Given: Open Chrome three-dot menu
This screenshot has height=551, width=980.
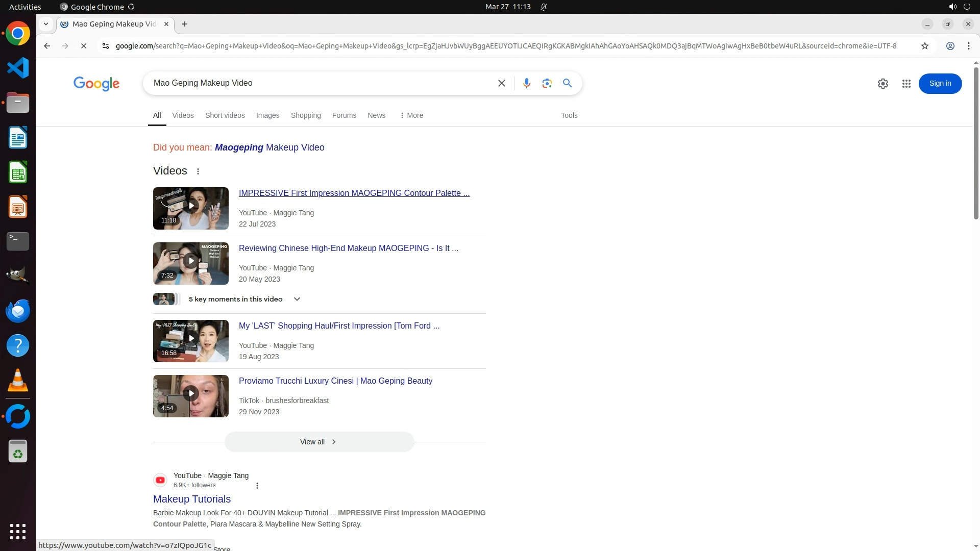Looking at the screenshot, I should pos(968,46).
